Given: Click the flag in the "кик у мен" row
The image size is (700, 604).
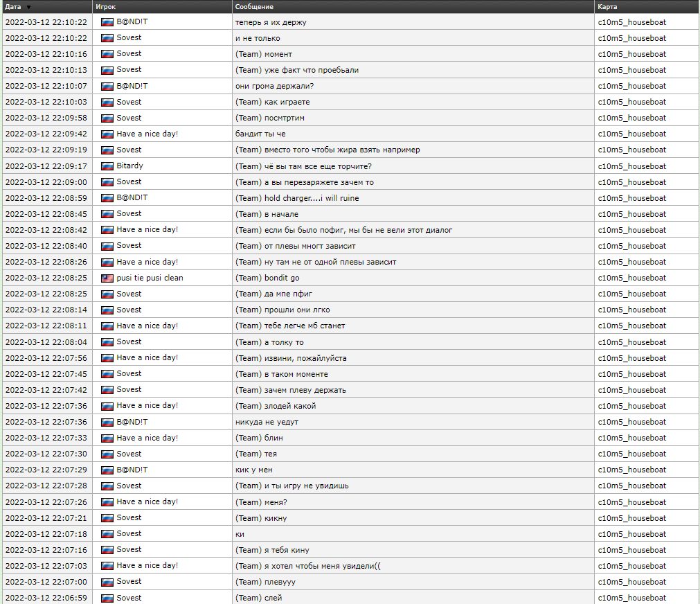Looking at the screenshot, I should [107, 470].
